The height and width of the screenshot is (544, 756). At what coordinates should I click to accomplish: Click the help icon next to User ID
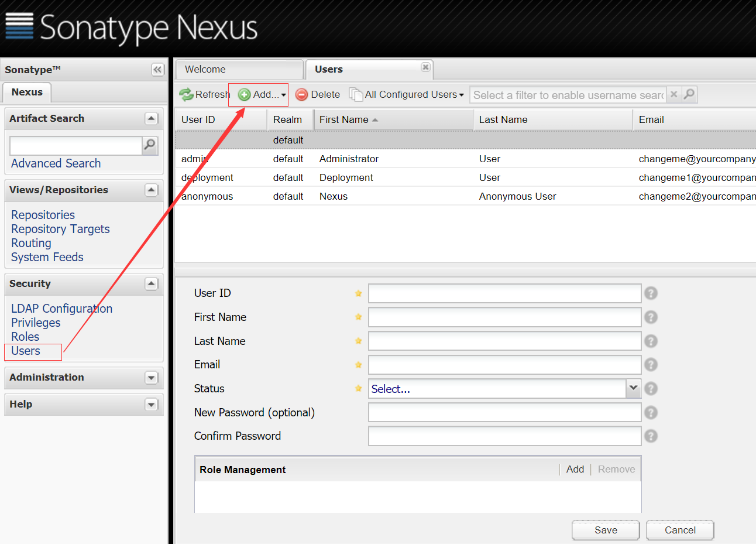point(651,293)
